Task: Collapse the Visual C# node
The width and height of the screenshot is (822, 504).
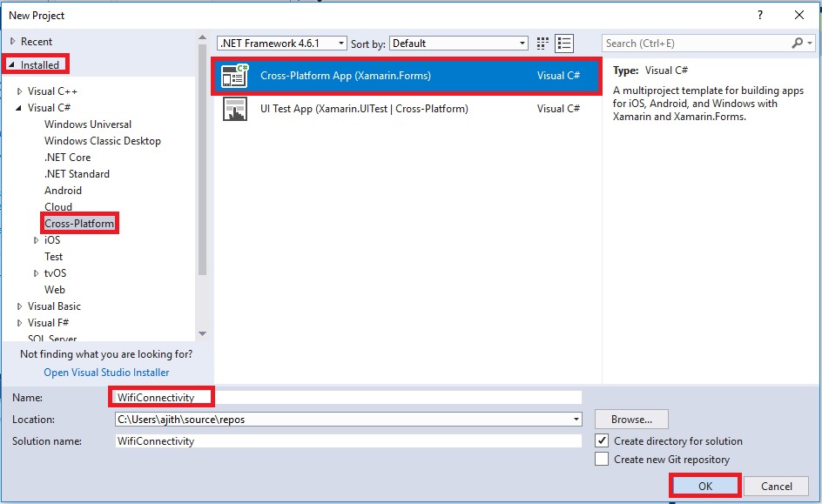Action: pos(18,108)
